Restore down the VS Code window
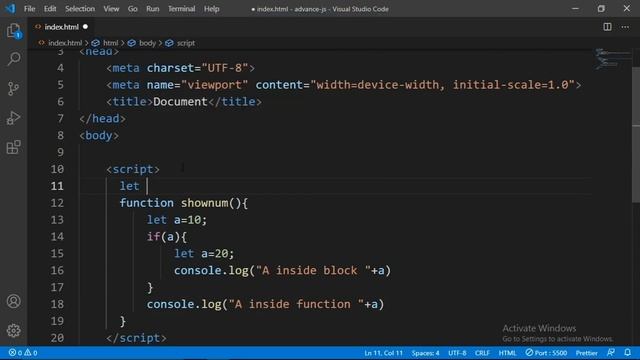Screen dimensions: 640x360 tap(601, 9)
